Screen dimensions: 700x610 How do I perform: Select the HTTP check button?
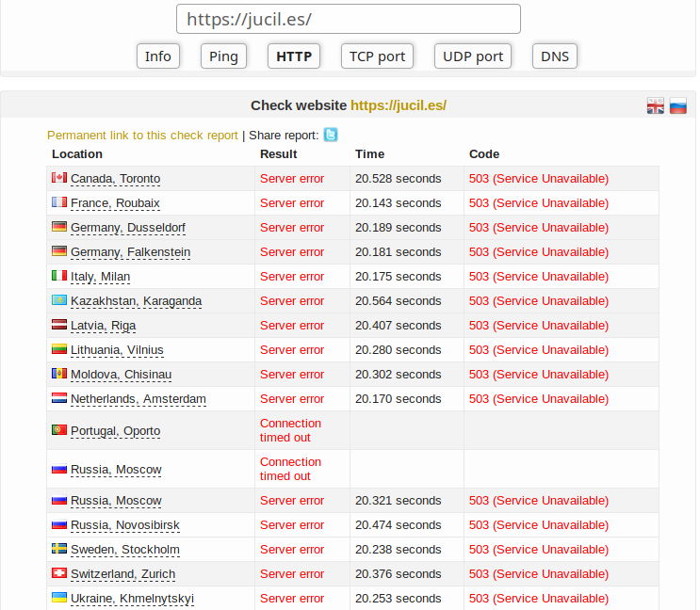[294, 56]
